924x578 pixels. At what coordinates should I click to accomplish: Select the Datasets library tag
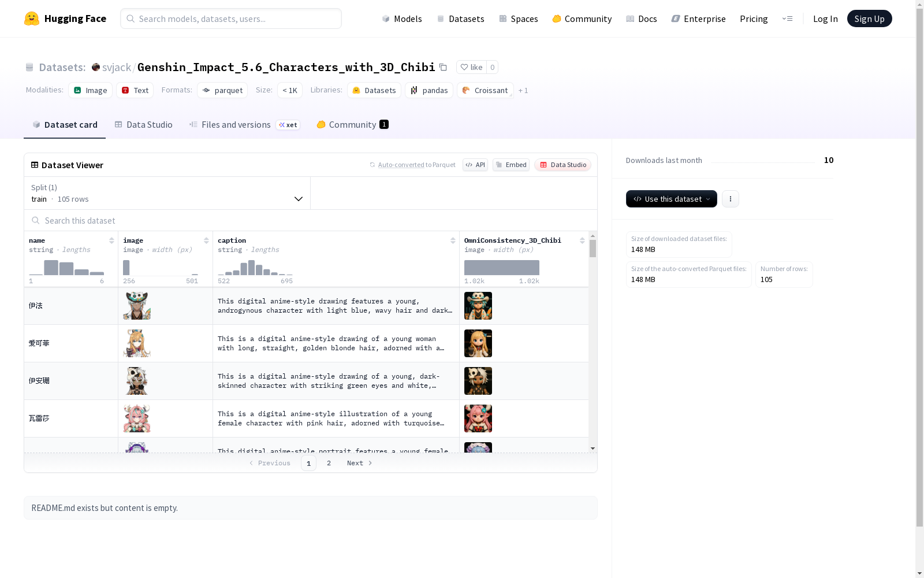pyautogui.click(x=374, y=90)
